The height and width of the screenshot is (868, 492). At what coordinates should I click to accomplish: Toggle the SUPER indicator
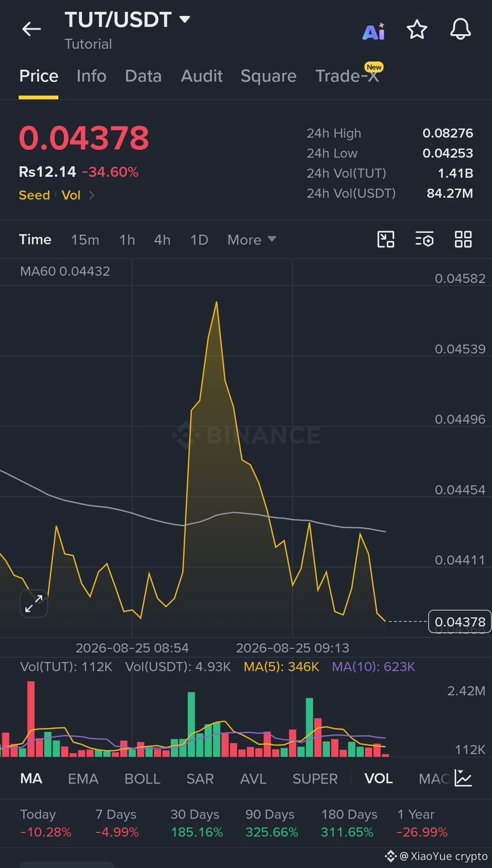pos(315,779)
